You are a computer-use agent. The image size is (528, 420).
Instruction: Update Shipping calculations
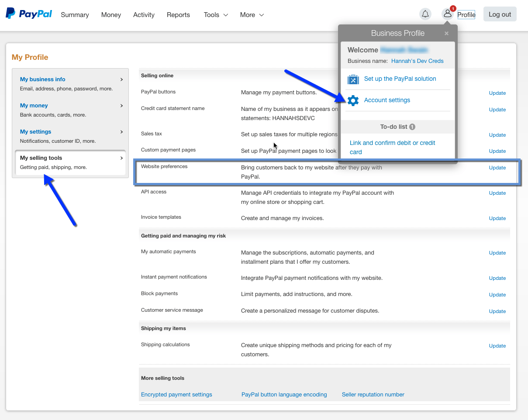(x=497, y=346)
